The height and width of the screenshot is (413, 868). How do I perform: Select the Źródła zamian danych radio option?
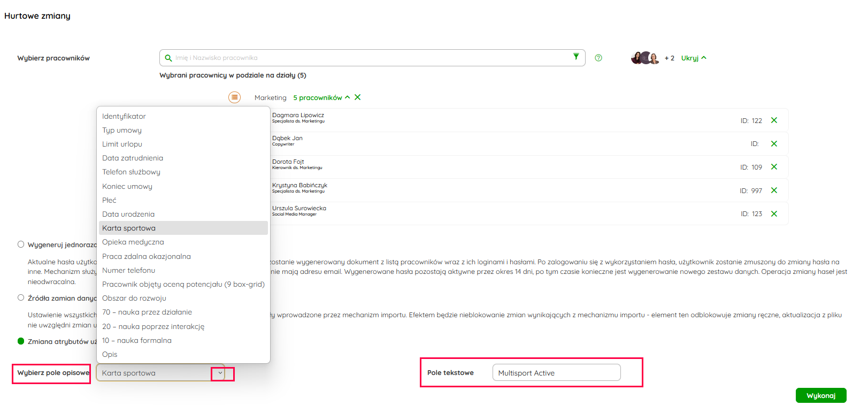coord(21,298)
